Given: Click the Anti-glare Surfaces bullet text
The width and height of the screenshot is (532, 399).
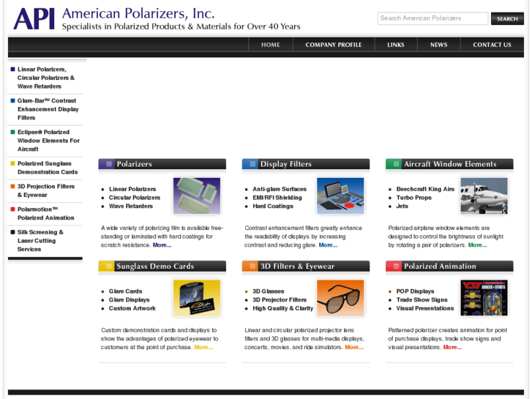Looking at the screenshot, I should coord(280,189).
